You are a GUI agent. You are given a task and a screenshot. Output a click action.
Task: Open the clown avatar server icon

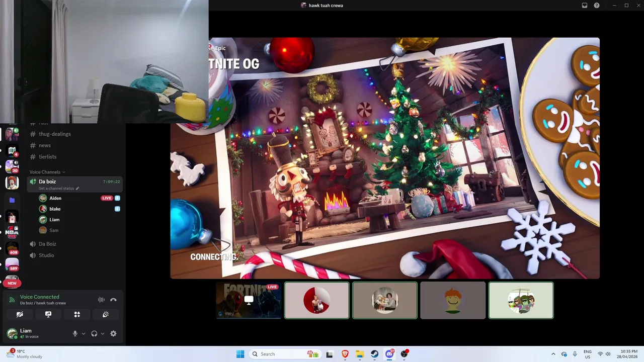pyautogui.click(x=12, y=183)
